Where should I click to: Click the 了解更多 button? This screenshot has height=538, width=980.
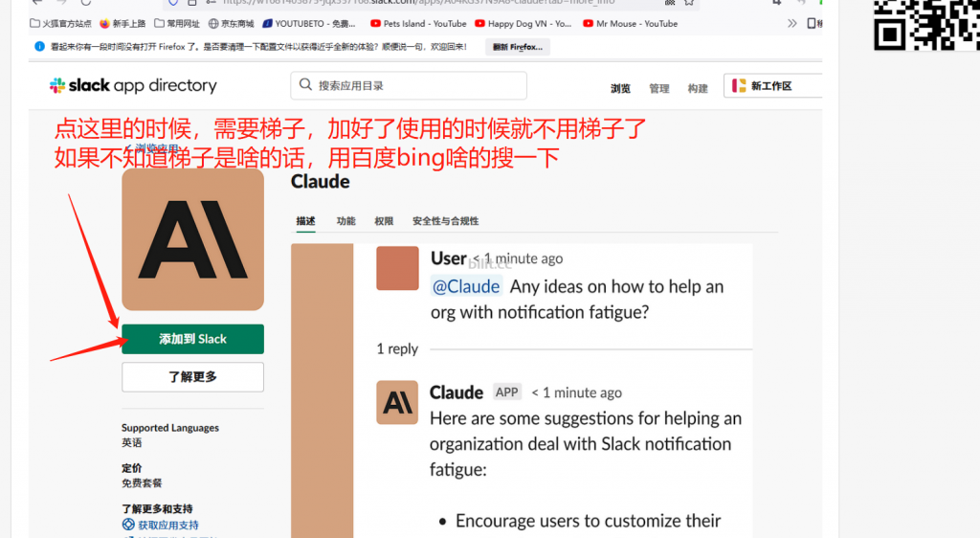(192, 377)
